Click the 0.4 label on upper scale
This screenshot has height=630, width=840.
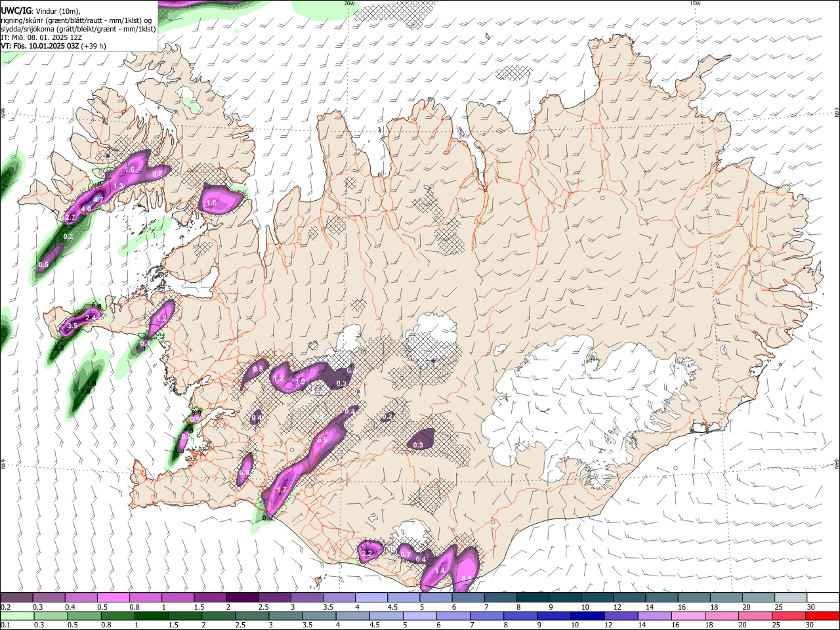click(x=70, y=607)
